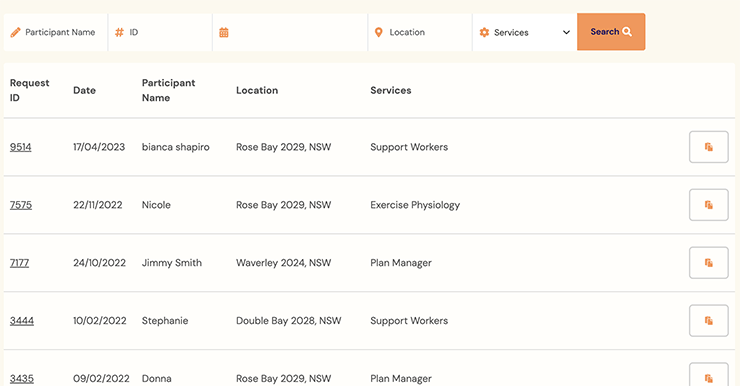Open the Services dropdown chevron
Image resolution: width=740 pixels, height=386 pixels.
[566, 33]
